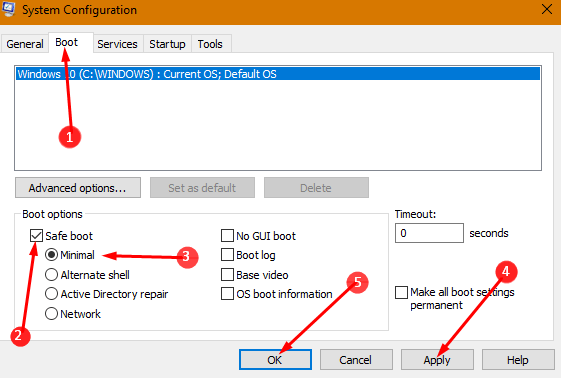This screenshot has height=378, width=561.
Task: Choose Active Directory repair option
Action: point(52,294)
